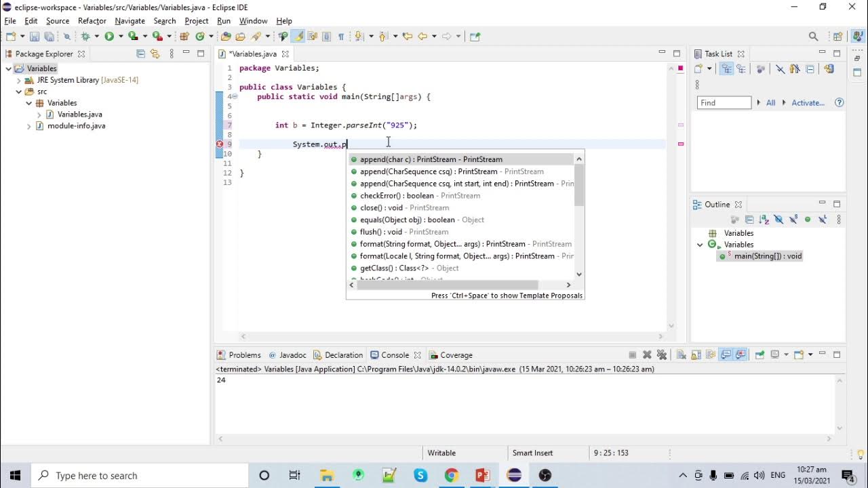Click the Open Type toolbar icon
Screen dimensions: 868x488
[x=226, y=37]
